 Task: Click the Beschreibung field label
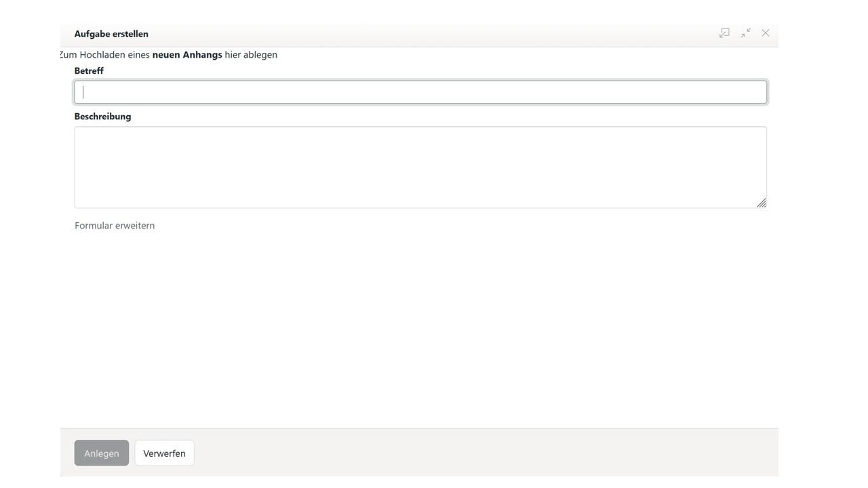[102, 117]
